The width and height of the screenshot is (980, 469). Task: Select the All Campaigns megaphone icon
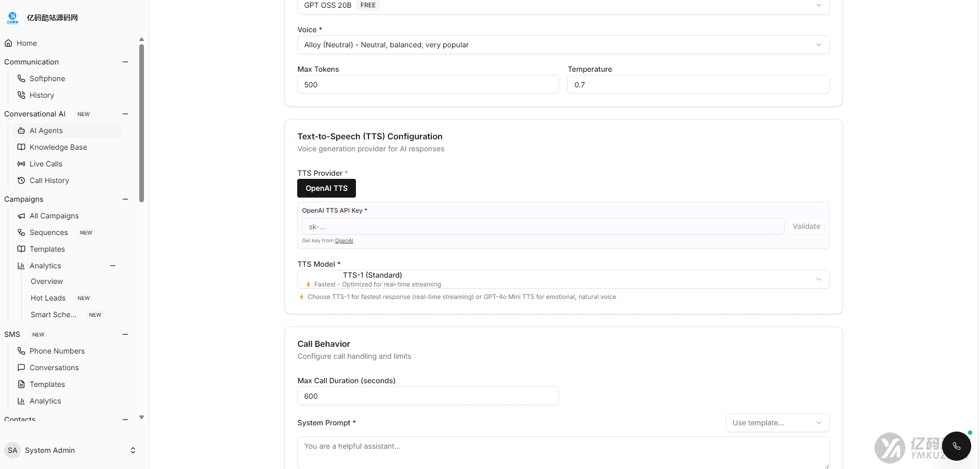21,216
